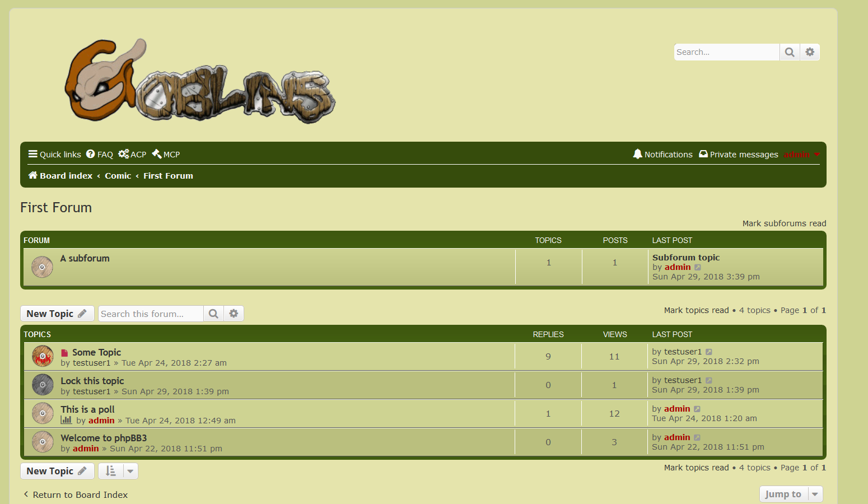868x504 pixels.
Task: Open A subforum link
Action: click(85, 258)
